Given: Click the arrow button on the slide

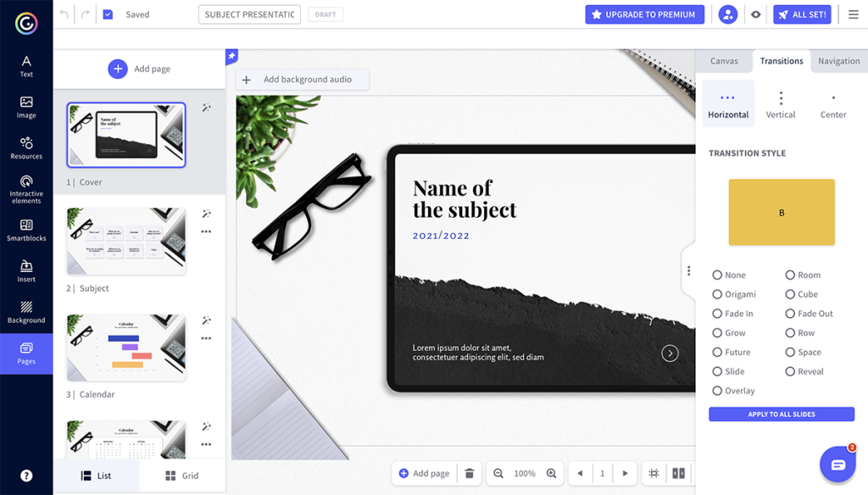Looking at the screenshot, I should (x=670, y=353).
